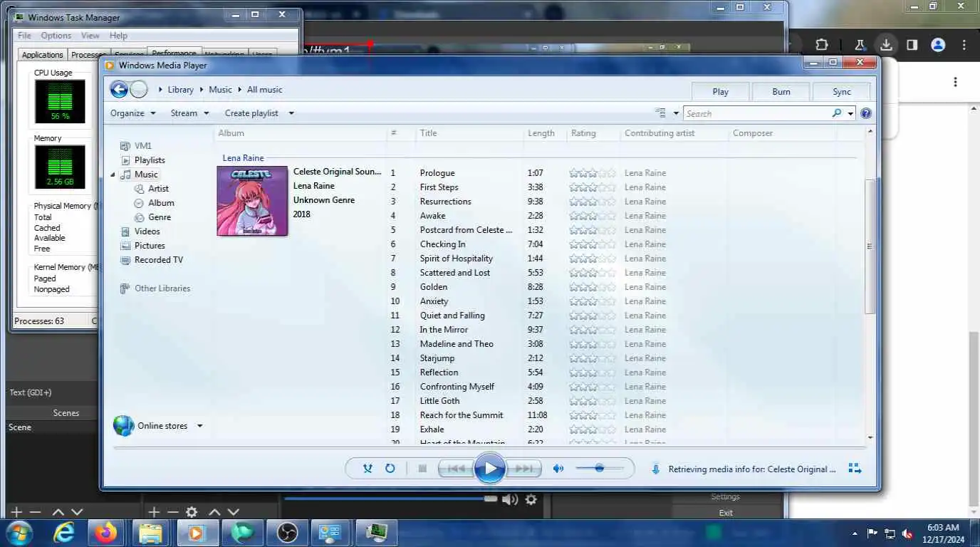Image resolution: width=980 pixels, height=547 pixels.
Task: Click the Media Player track list scrollbar
Action: 870,246
